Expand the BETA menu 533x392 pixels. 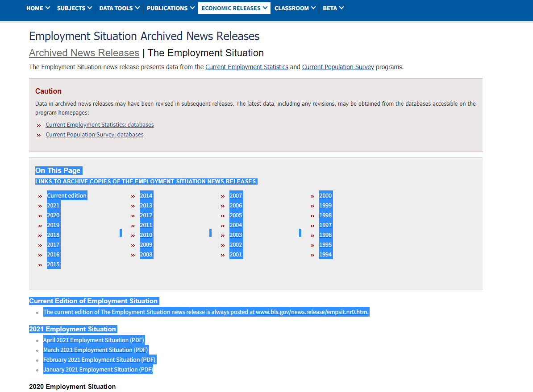[x=333, y=8]
